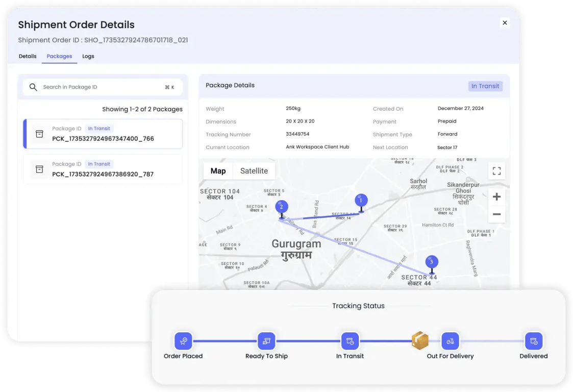Viewport: 573px width, 392px height.
Task: Switch to the Logs tab
Action: click(88, 56)
